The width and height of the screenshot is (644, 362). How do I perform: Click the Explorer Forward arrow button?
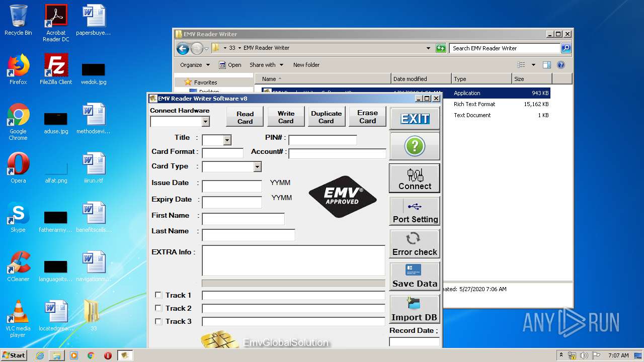[197, 48]
